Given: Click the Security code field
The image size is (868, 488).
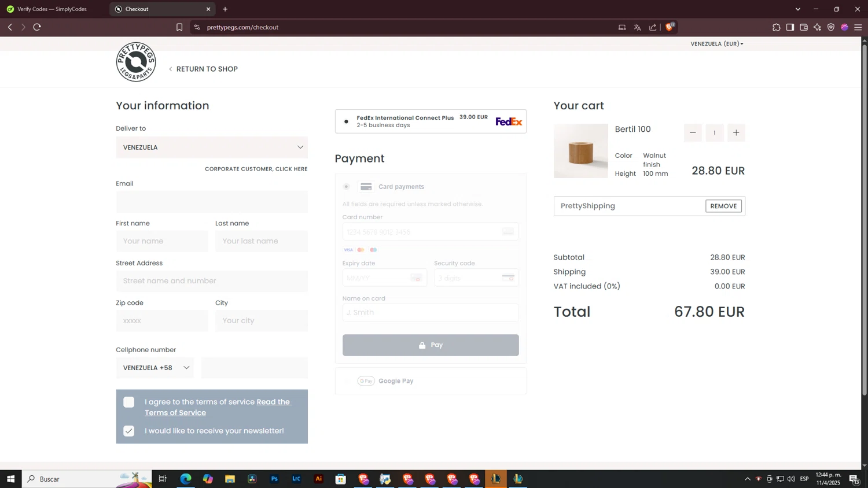Looking at the screenshot, I should [477, 278].
